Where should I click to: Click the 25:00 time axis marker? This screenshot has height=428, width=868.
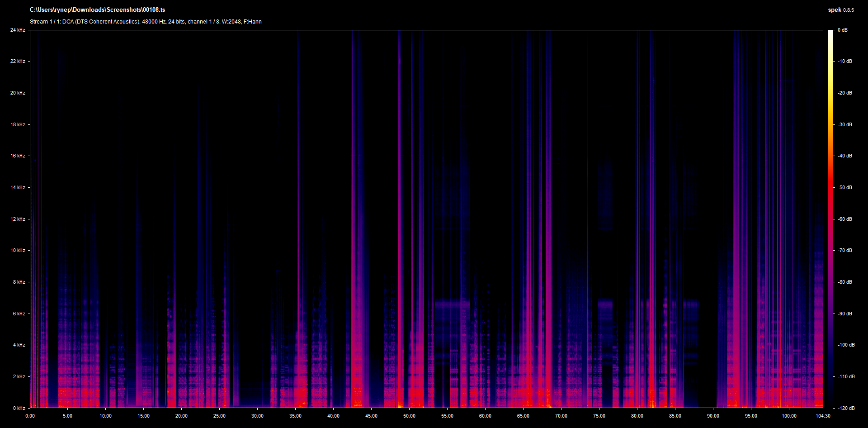219,416
